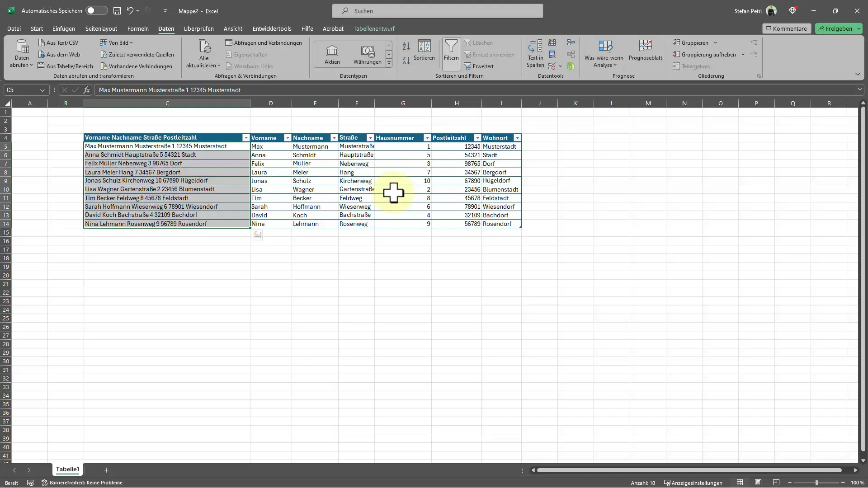The image size is (868, 488).
Task: Expand Gruppierung aufheben dropdown arrow
Action: point(743,55)
